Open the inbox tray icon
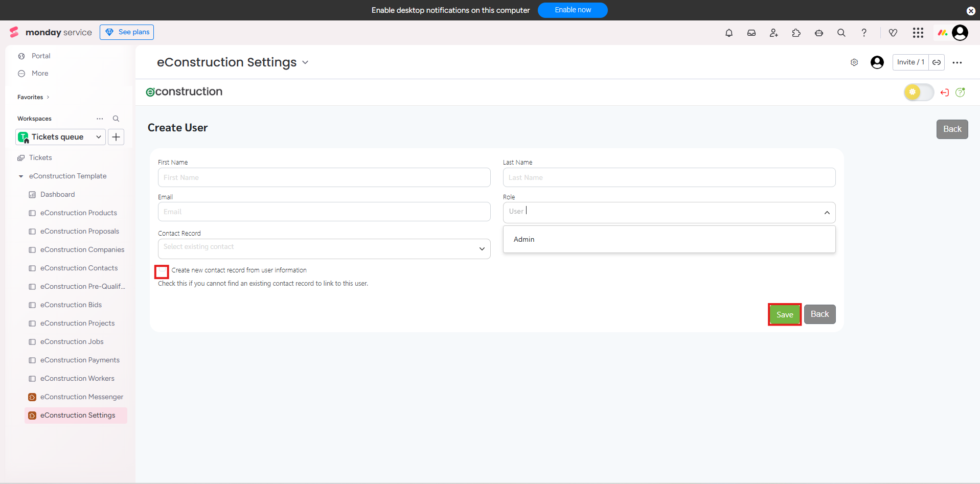Viewport: 980px width, 484px height. pos(751,33)
